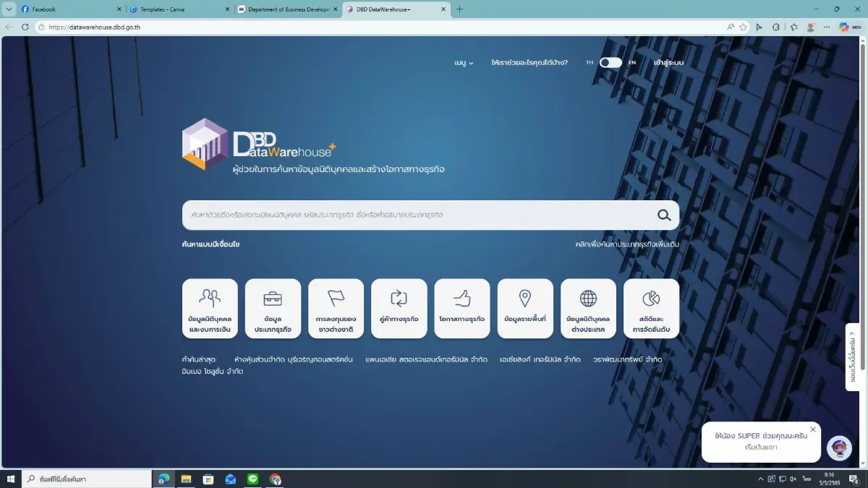
Task: Open the feedback side tab on right edge
Action: click(x=852, y=356)
